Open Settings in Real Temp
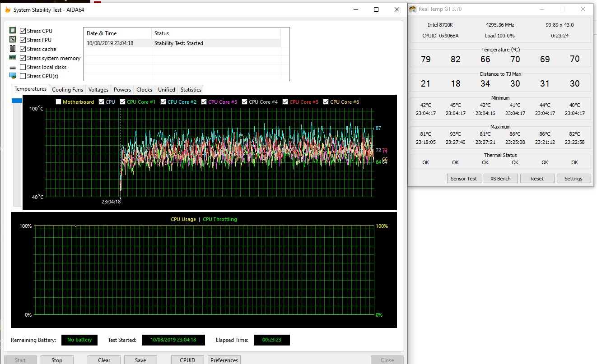Screen dimensions: 597x364 coord(574,179)
